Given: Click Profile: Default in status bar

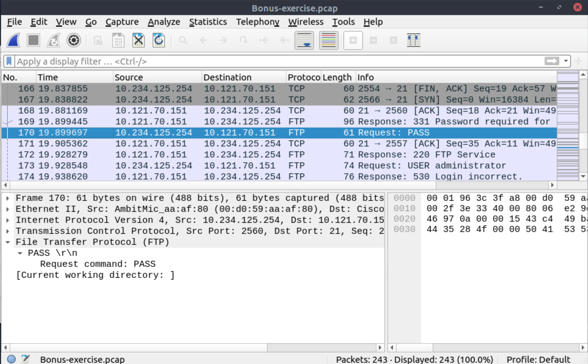Looking at the screenshot, I should pos(538,360).
